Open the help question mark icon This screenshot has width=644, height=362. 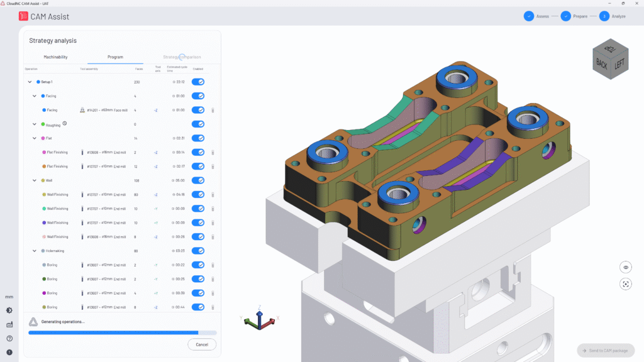coord(9,339)
